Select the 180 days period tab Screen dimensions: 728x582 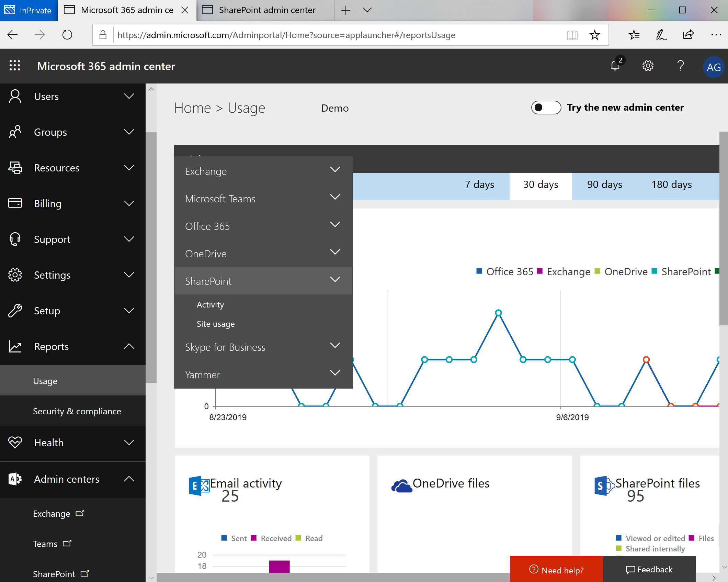pos(672,185)
